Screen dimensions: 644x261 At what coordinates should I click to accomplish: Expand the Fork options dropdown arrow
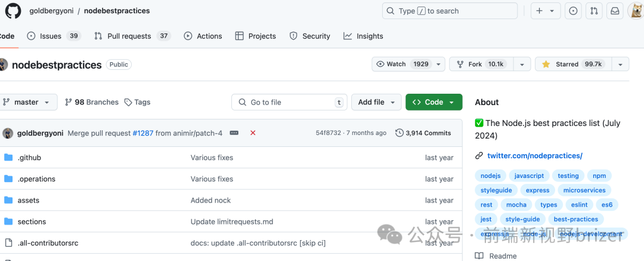click(522, 65)
